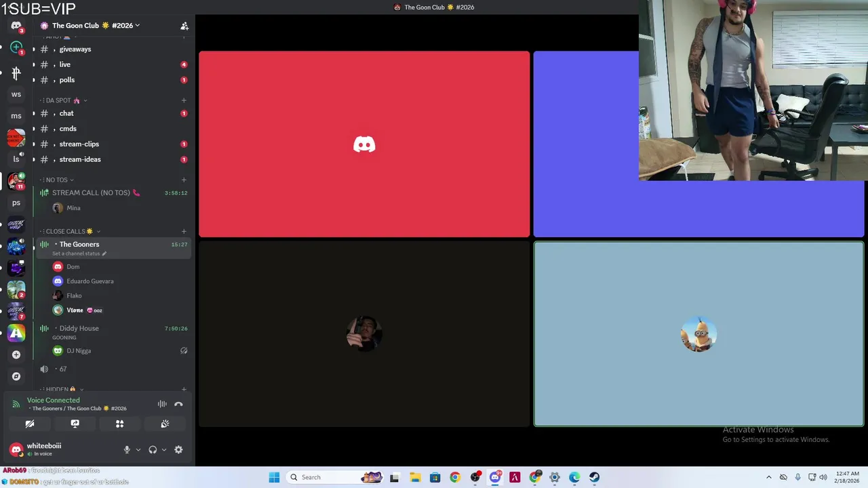Image resolution: width=868 pixels, height=488 pixels.
Task: Create channel in NO TOS category
Action: [x=184, y=180]
